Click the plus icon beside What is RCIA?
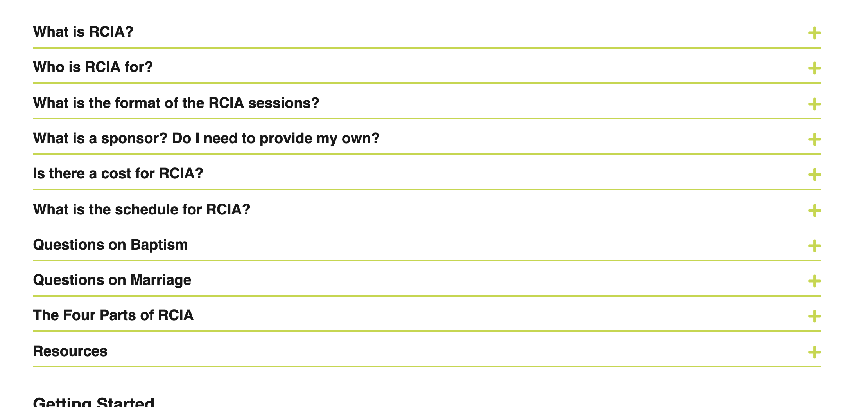Image resolution: width=868 pixels, height=407 pixels. pos(814,33)
